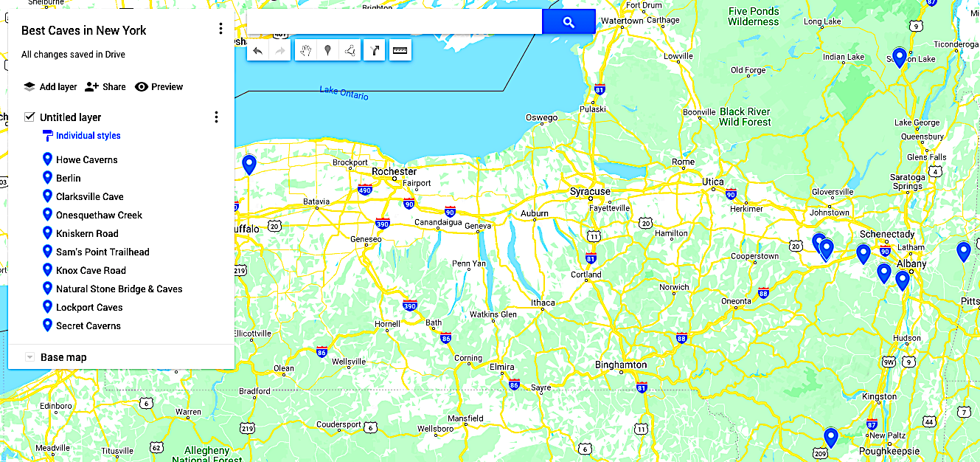Image resolution: width=980 pixels, height=462 pixels.
Task: Click All changes saved in Drive status
Action: pyautogui.click(x=73, y=55)
